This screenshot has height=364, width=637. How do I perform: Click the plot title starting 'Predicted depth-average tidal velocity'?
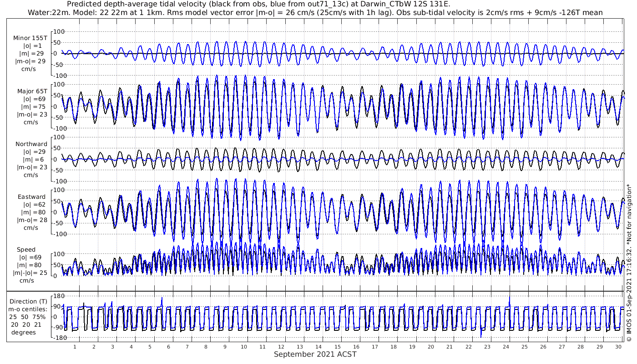[258, 5]
